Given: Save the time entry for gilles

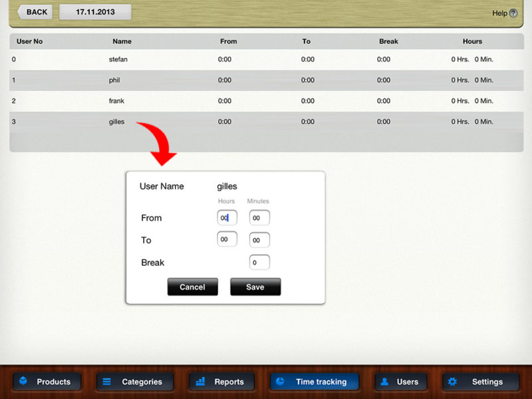Looking at the screenshot, I should 255,287.
